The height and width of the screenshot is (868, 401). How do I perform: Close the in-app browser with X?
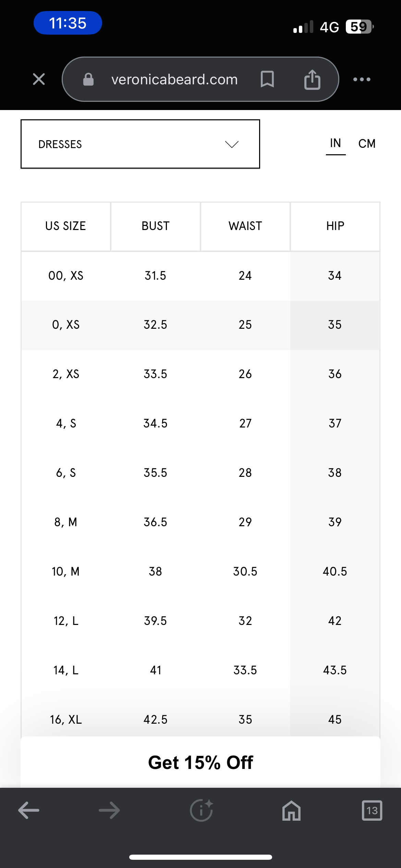(x=39, y=79)
